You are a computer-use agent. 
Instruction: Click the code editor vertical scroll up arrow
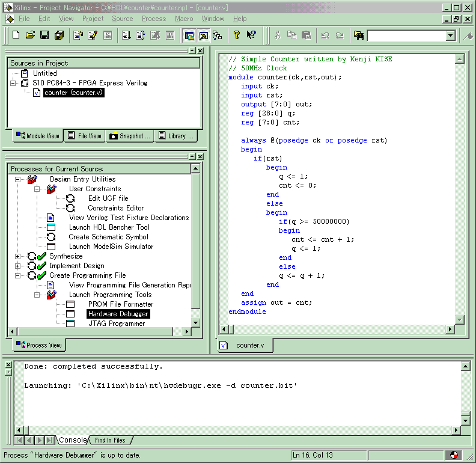(x=460, y=60)
